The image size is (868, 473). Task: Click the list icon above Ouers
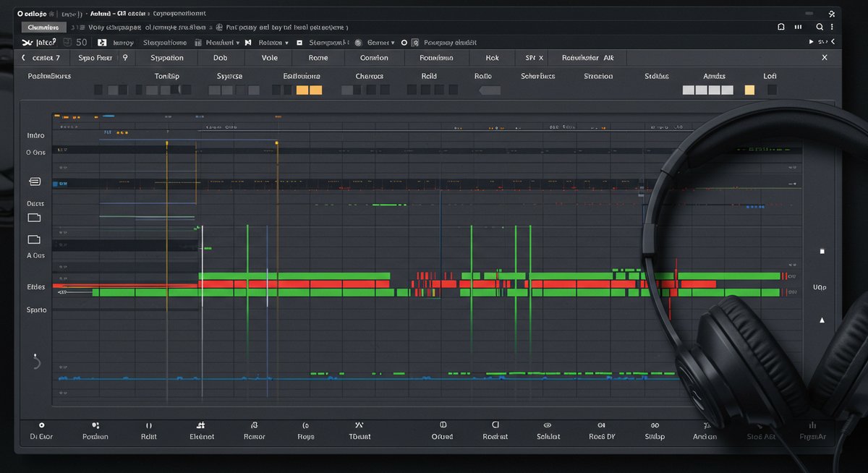click(x=35, y=181)
